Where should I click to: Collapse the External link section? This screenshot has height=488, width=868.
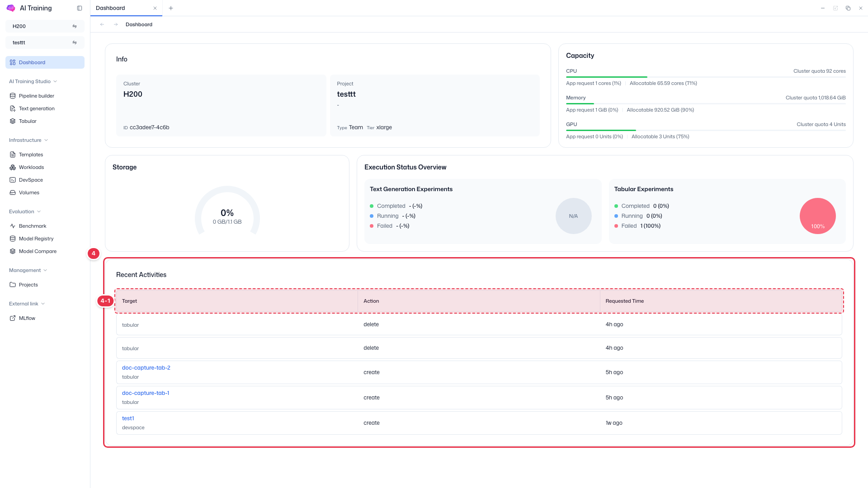tap(27, 304)
